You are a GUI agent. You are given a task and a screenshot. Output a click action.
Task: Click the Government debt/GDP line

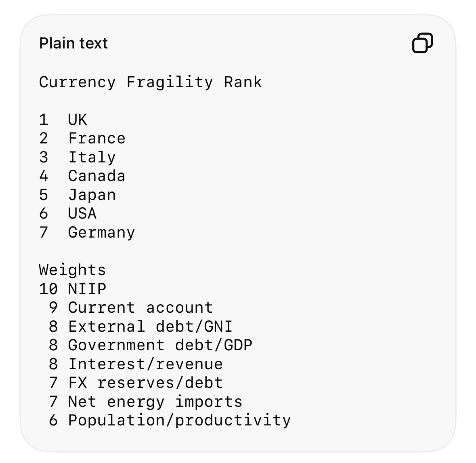(x=150, y=345)
